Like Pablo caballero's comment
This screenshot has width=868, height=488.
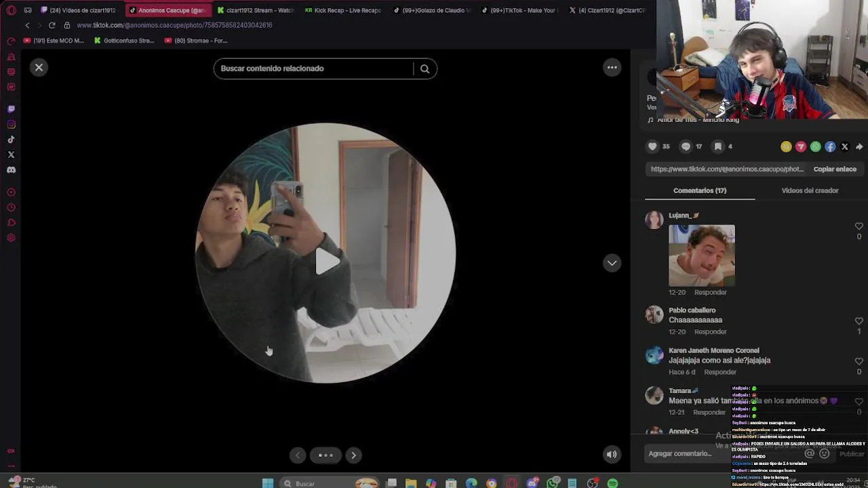coord(859,321)
